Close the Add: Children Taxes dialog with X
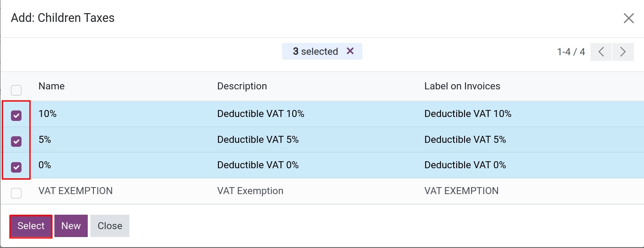Screen dimensions: 644x248 coord(629,18)
